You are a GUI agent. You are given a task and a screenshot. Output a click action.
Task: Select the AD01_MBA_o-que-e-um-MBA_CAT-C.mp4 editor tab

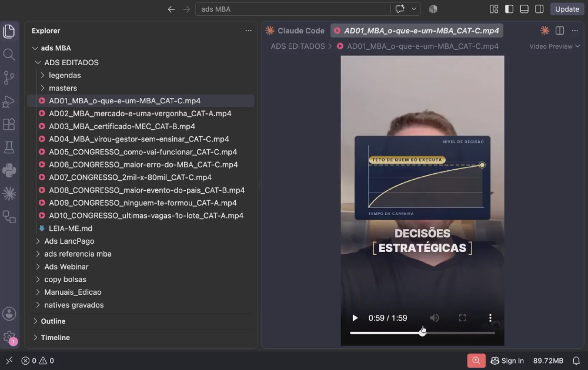[417, 31]
